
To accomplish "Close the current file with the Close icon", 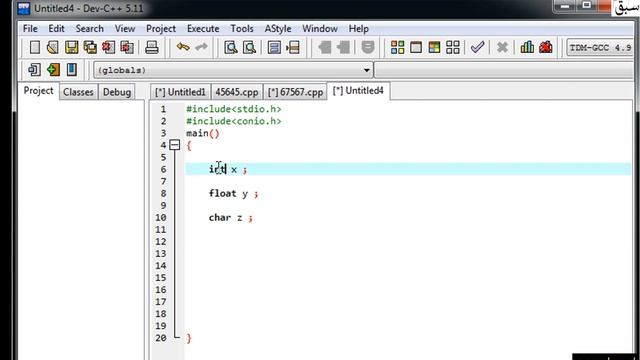I will click(x=108, y=47).
